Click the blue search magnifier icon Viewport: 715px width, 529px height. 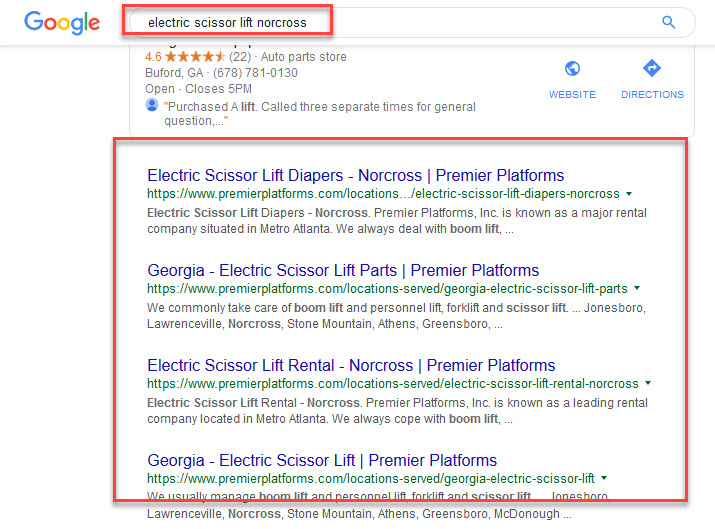click(668, 22)
